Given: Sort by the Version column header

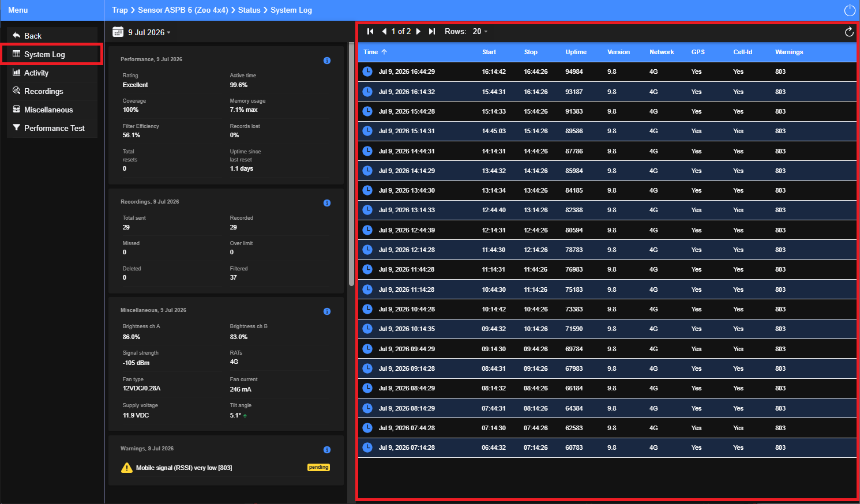Looking at the screenshot, I should click(x=618, y=52).
